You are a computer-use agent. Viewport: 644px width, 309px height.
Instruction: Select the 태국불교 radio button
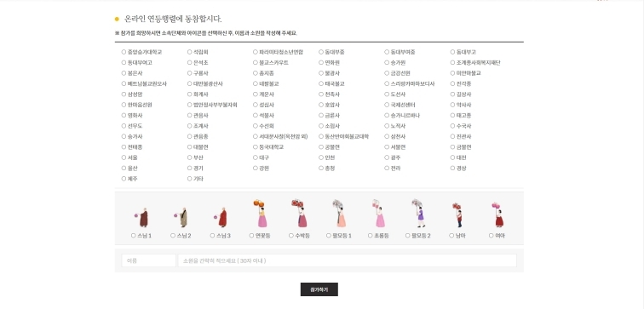(x=321, y=83)
